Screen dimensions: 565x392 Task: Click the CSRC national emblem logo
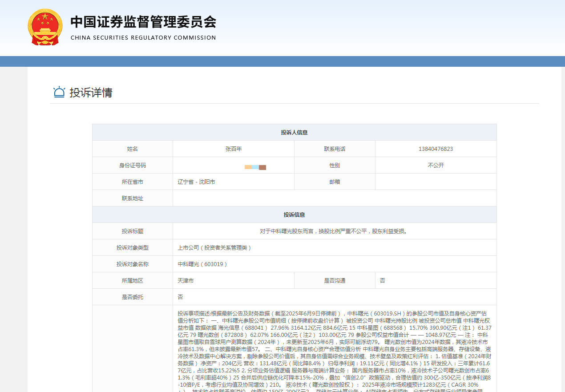tap(45, 27)
